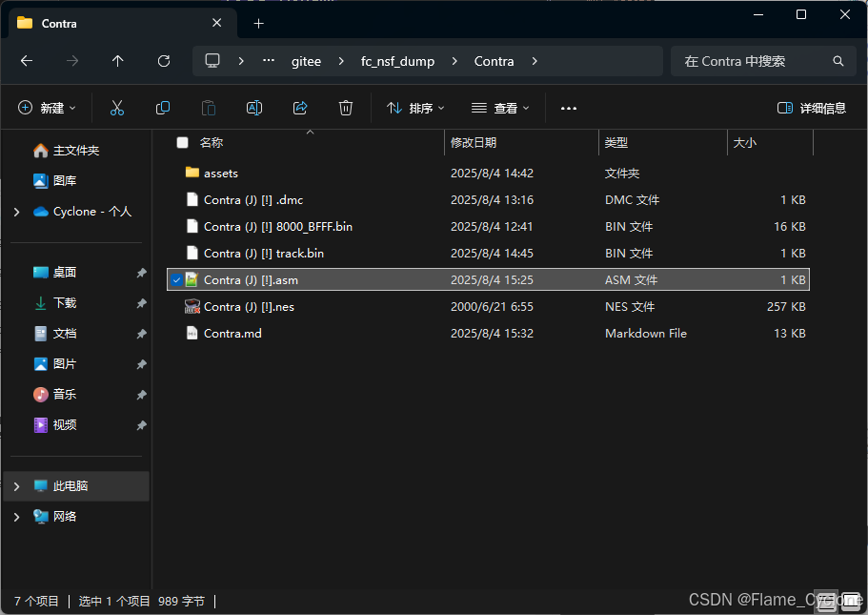Click the Delete trash icon
This screenshot has width=868, height=615.
(x=346, y=108)
